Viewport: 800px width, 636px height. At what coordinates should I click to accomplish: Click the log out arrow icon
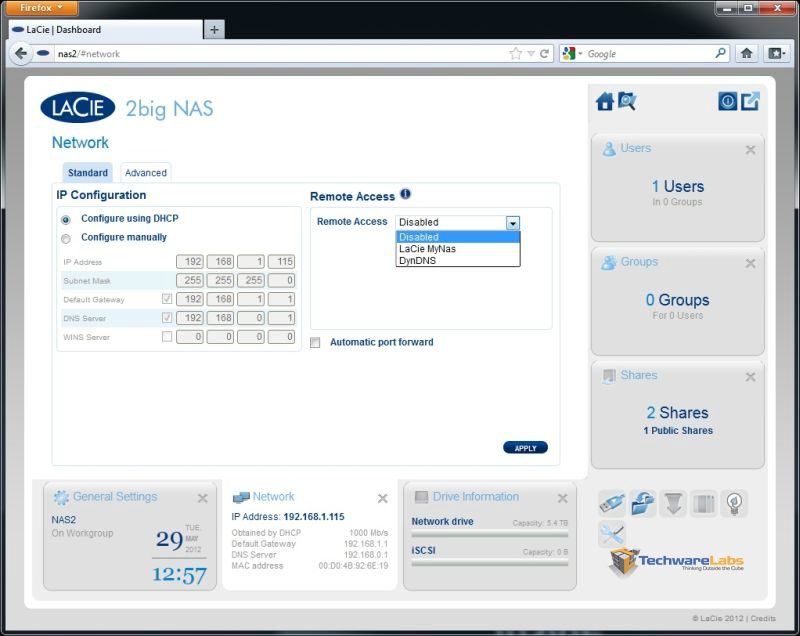point(751,101)
